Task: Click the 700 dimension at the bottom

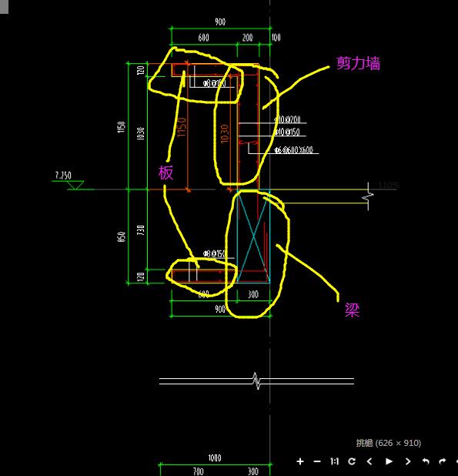Action: point(199,471)
